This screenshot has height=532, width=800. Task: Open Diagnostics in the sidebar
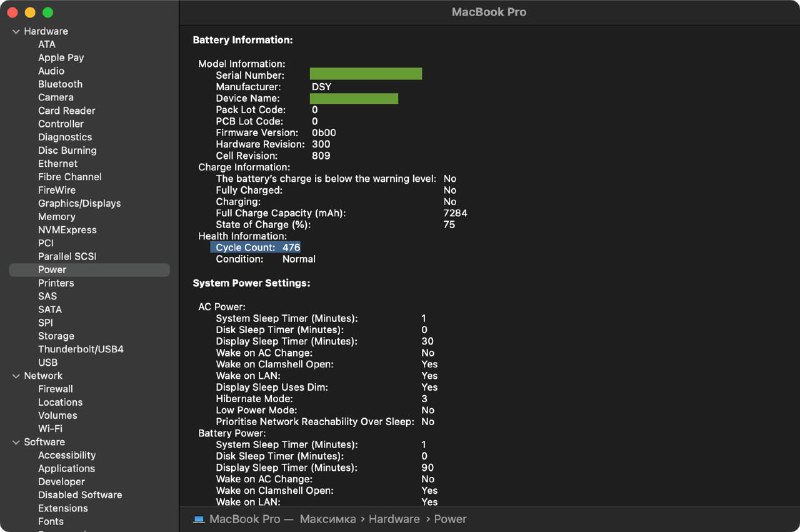65,137
